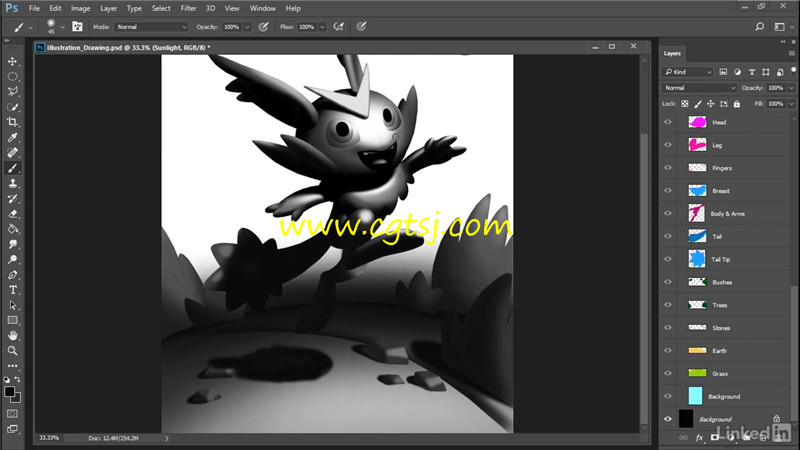Open the layer Opacity dropdown arrow

791,88
